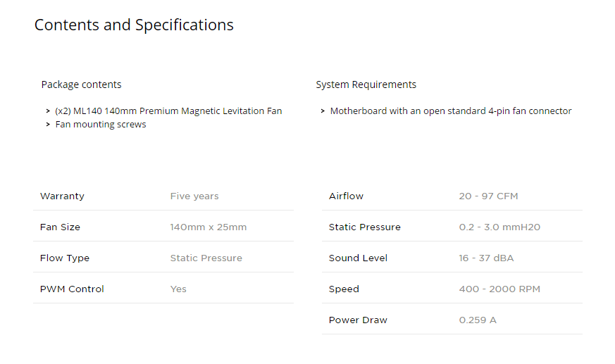Click the Airflow row label
The height and width of the screenshot is (364, 615).
pos(346,196)
